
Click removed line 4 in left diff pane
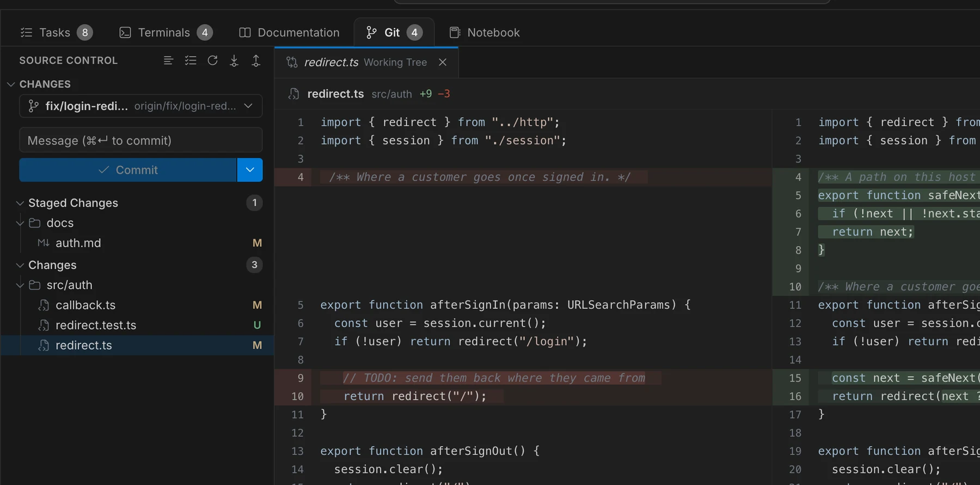[523, 177]
